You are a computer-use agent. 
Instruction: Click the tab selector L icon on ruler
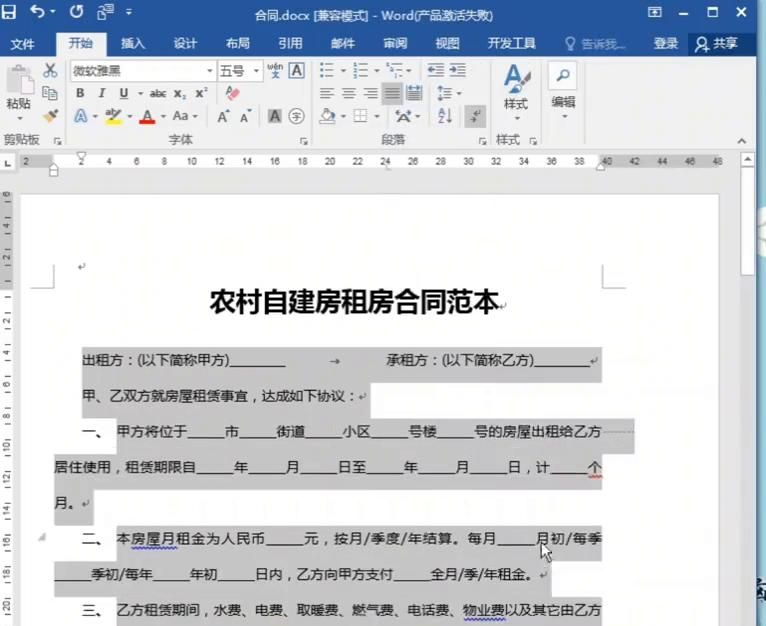pos(7,164)
